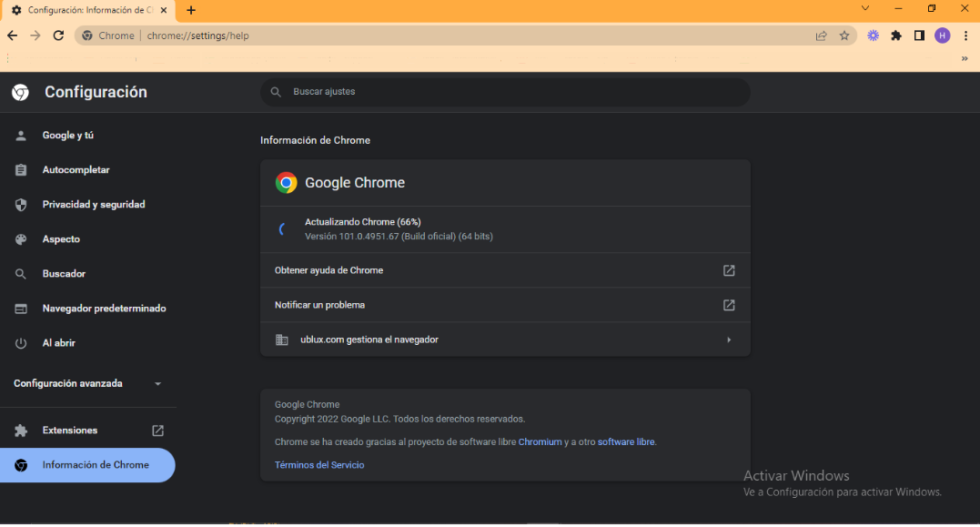Reload the current page
Screen dimensions: 980x527
[59, 35]
